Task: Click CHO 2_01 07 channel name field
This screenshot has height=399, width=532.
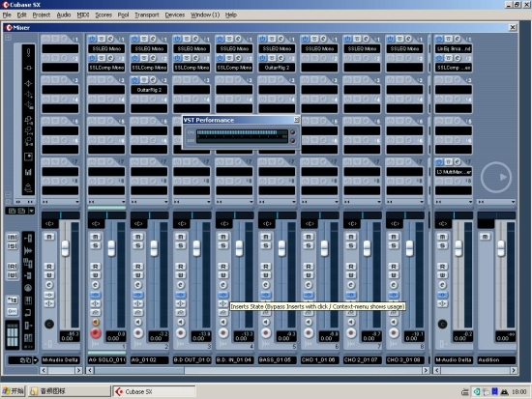Action: point(362,360)
